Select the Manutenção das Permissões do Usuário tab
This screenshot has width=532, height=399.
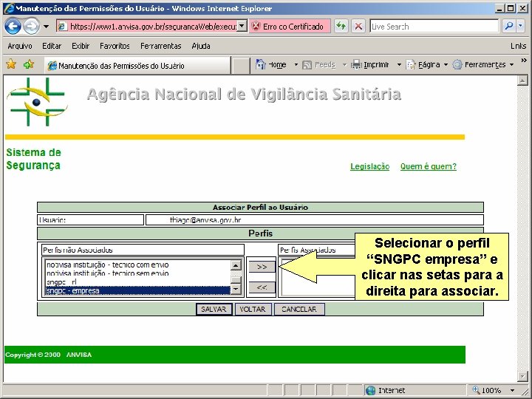(137, 66)
